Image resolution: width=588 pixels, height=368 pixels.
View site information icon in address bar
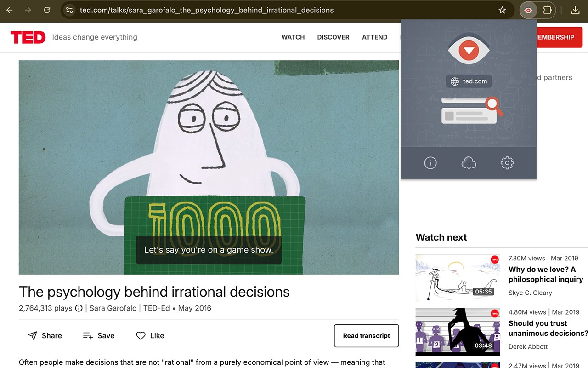69,10
